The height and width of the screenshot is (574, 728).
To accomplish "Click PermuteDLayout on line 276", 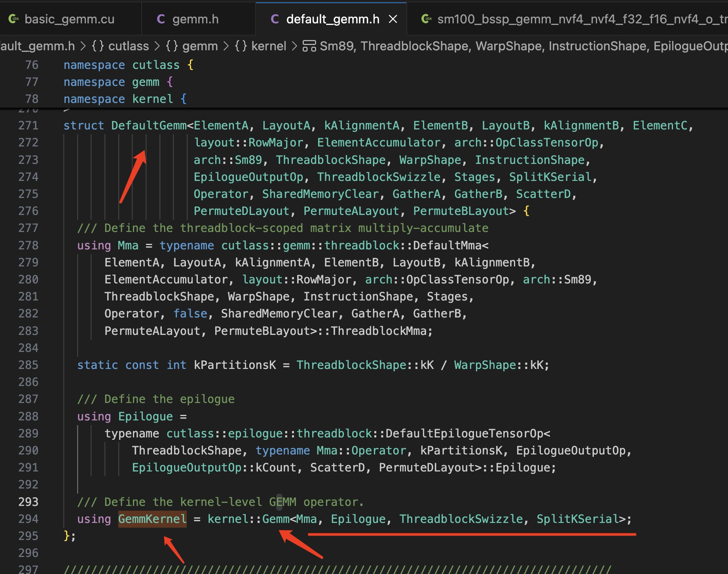I will pyautogui.click(x=241, y=211).
